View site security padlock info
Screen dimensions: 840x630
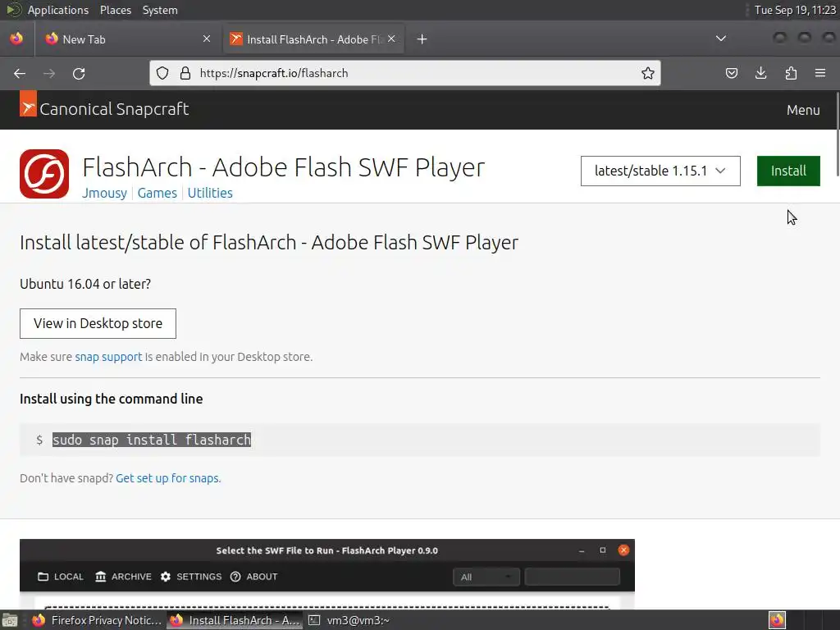click(x=185, y=73)
